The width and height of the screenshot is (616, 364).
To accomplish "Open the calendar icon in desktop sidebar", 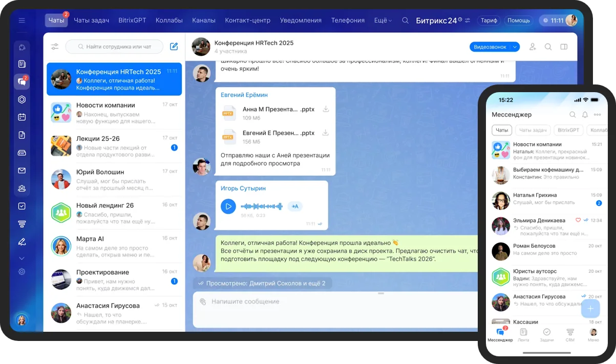I will coord(22,117).
